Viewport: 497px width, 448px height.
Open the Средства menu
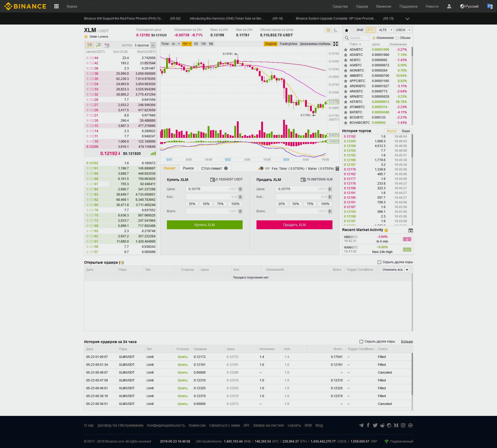[x=340, y=6]
